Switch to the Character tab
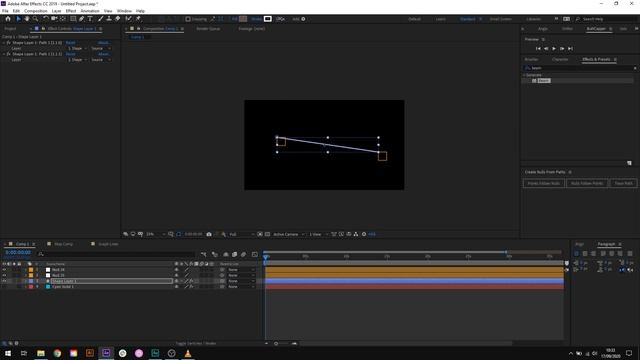The width and height of the screenshot is (640, 360). pyautogui.click(x=560, y=60)
